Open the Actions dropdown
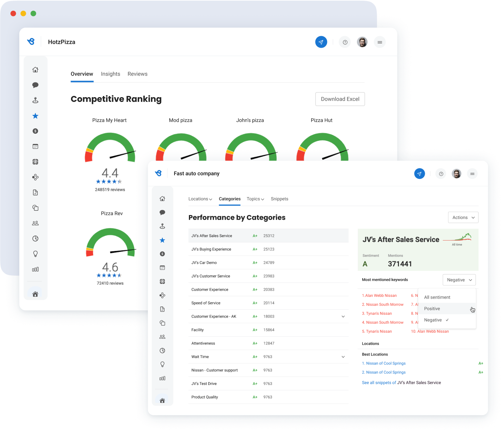The image size is (504, 433). [463, 217]
